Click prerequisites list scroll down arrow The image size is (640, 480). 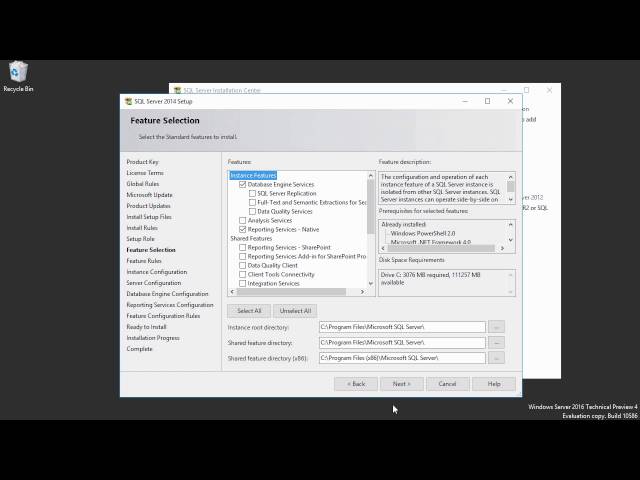(x=511, y=240)
